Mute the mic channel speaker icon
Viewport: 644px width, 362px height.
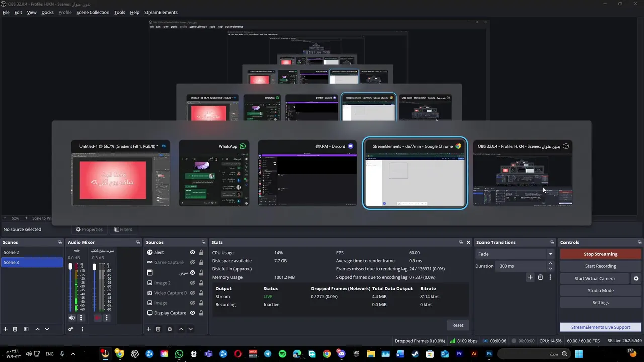click(72, 318)
